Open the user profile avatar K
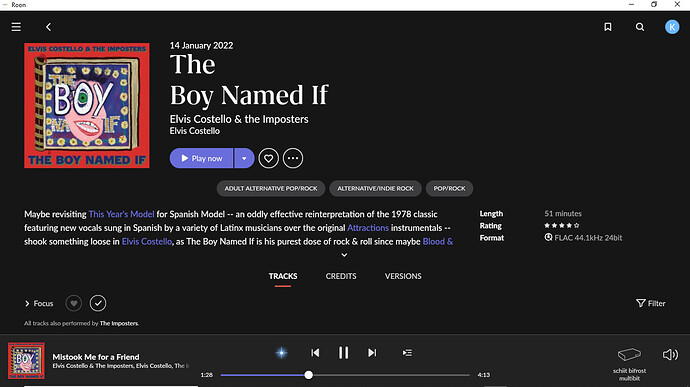The height and width of the screenshot is (387, 690). tap(672, 27)
